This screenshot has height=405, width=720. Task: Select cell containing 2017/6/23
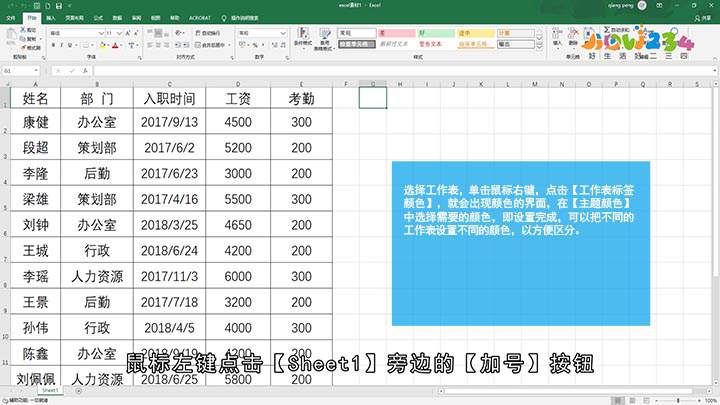click(169, 173)
